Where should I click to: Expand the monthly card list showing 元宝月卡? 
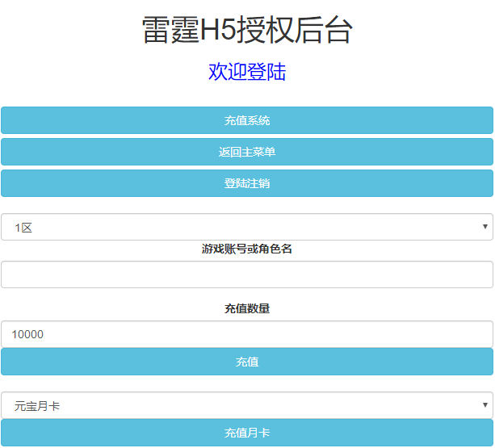click(246, 405)
